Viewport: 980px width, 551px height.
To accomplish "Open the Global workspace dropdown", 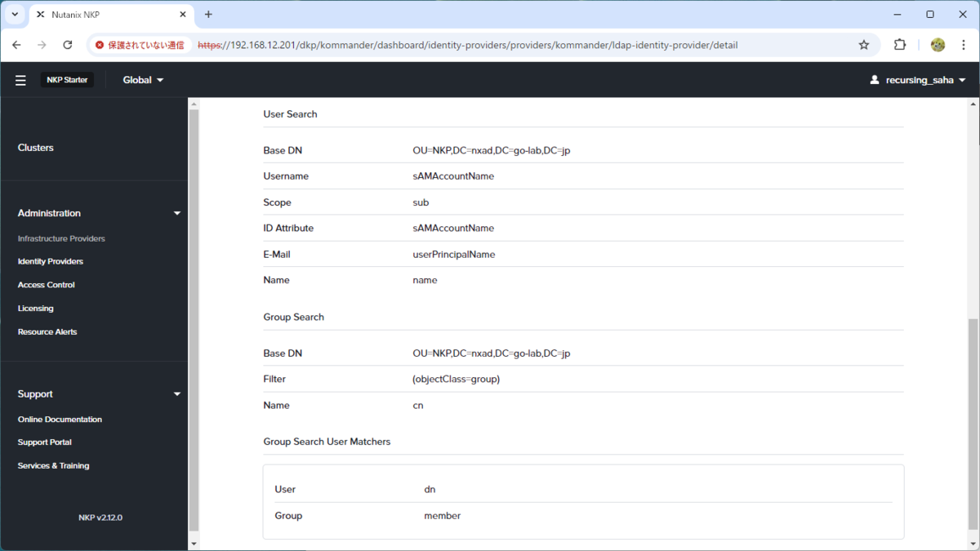I will point(143,80).
